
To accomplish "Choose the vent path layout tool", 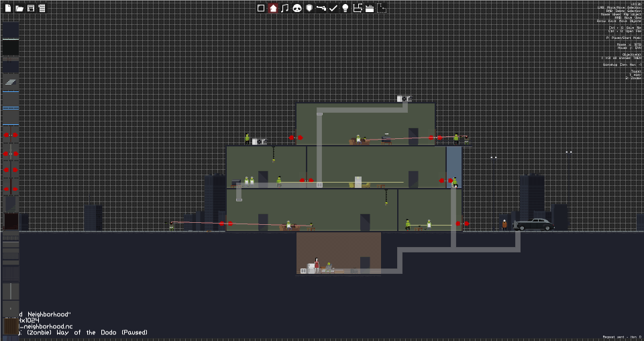I will coord(358,8).
